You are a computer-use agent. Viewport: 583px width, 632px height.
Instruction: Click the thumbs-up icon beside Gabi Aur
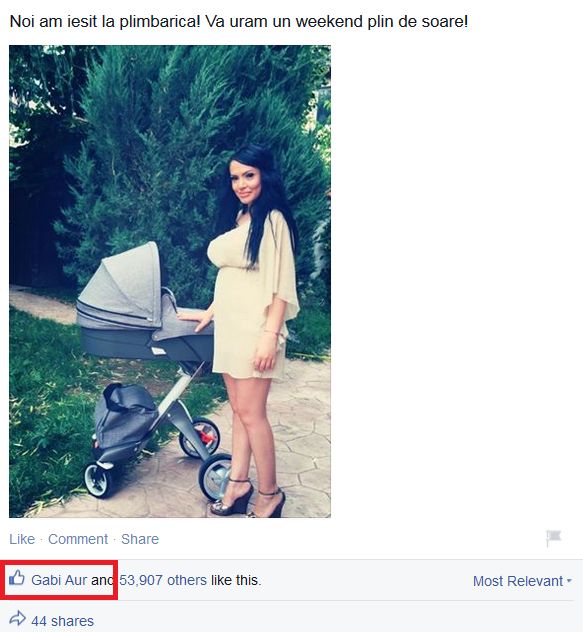[17, 578]
